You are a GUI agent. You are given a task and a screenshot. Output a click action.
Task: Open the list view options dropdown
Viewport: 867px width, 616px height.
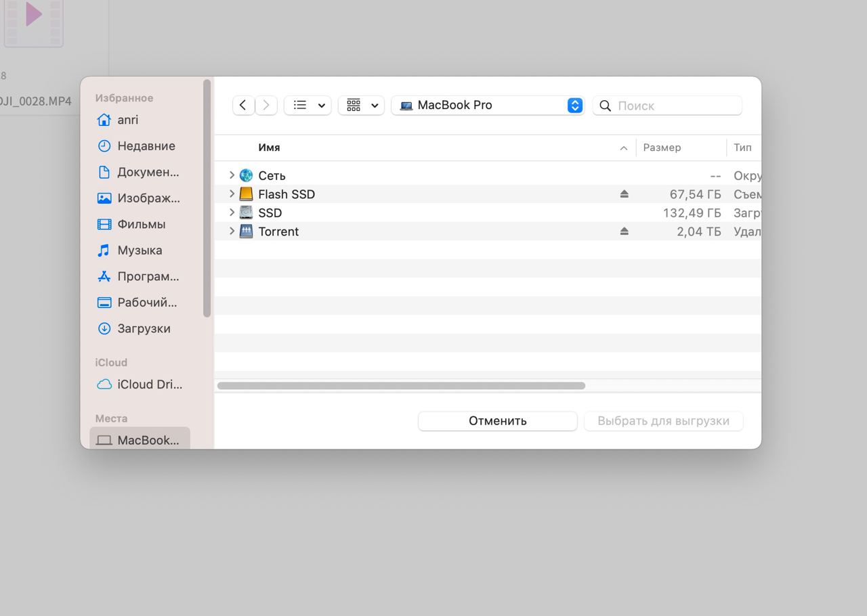(308, 105)
